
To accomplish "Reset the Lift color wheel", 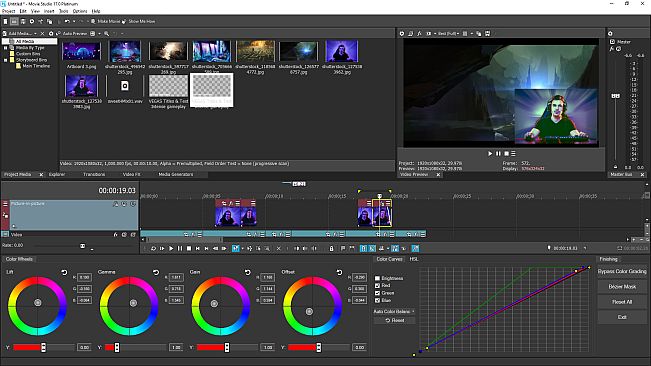I will click(64, 272).
